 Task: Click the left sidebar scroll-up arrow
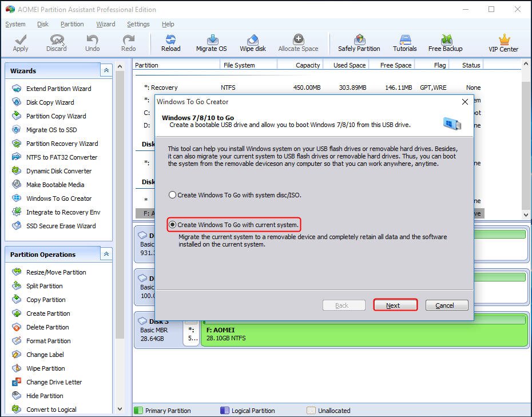[120, 66]
